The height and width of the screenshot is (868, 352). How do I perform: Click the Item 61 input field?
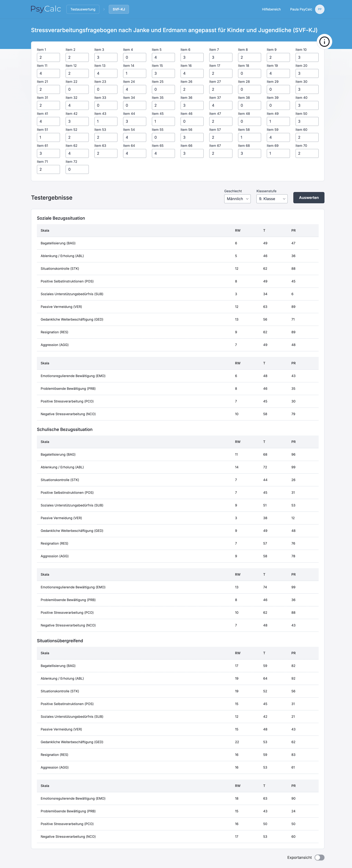(48, 153)
